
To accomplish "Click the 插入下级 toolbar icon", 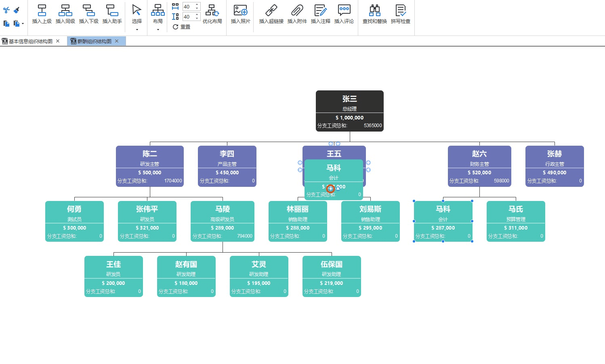I will 89,10.
